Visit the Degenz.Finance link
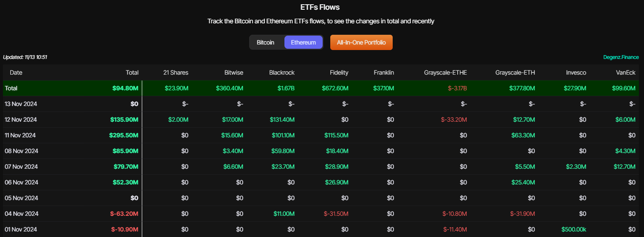 [x=621, y=57]
